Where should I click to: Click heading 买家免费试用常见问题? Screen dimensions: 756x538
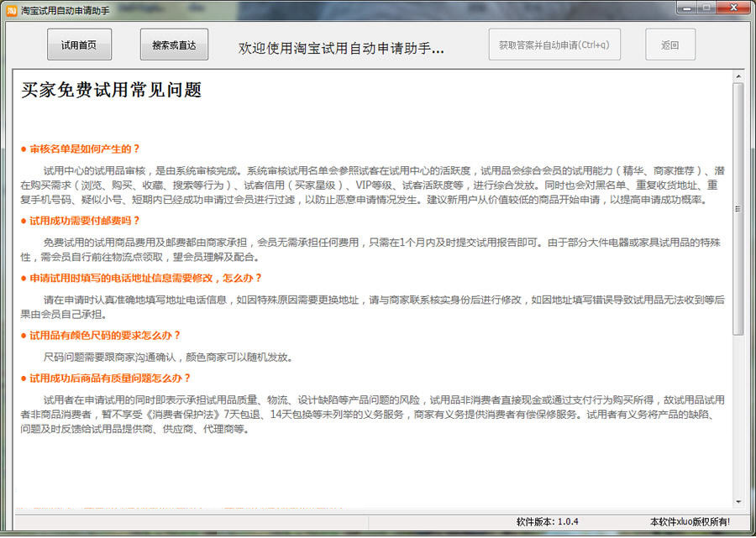(x=112, y=90)
